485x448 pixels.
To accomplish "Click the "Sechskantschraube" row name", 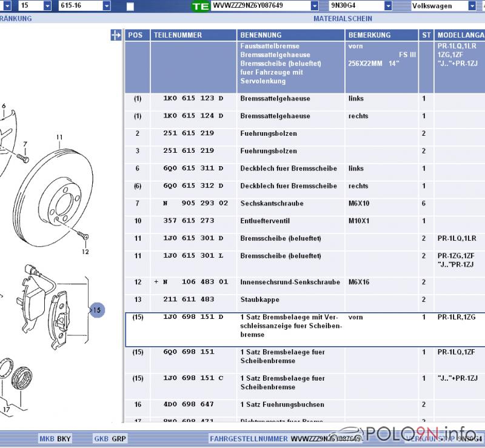I will 272,203.
